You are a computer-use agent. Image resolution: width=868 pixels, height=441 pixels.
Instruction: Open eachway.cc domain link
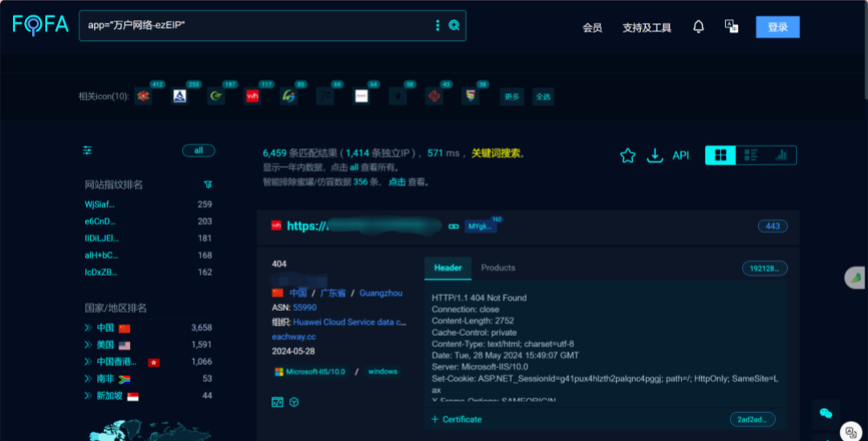point(294,337)
